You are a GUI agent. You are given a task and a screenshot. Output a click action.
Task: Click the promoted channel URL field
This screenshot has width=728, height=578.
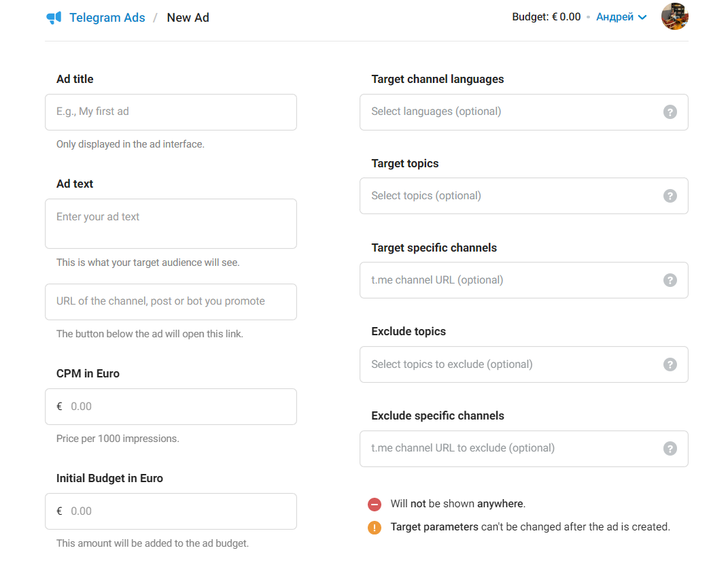tap(171, 302)
